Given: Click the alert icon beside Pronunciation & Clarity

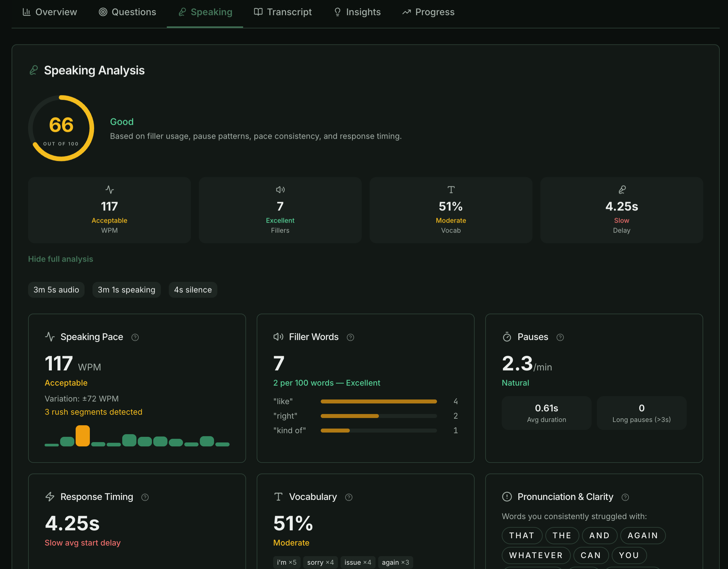Looking at the screenshot, I should point(507,497).
